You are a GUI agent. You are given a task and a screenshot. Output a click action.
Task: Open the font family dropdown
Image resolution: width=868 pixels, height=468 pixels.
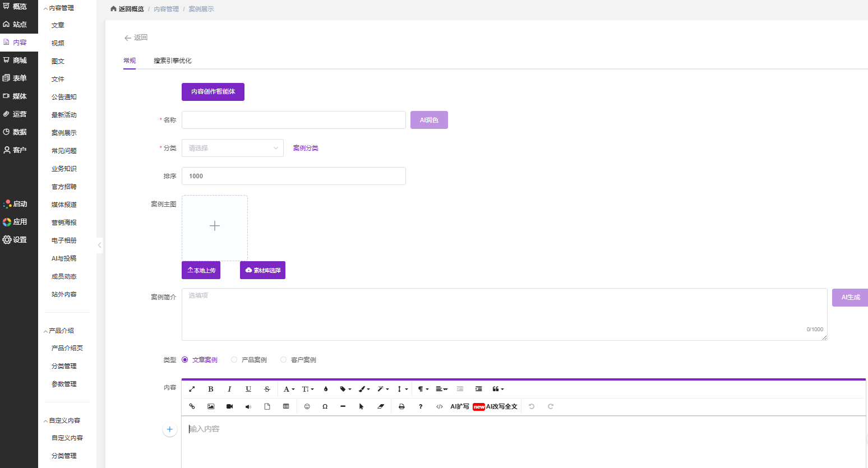pos(289,389)
